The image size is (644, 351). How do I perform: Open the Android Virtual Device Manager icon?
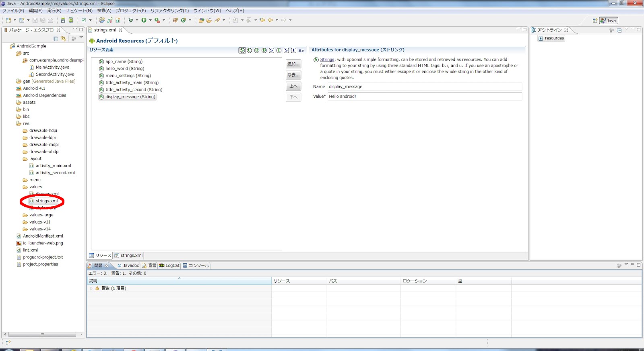71,20
